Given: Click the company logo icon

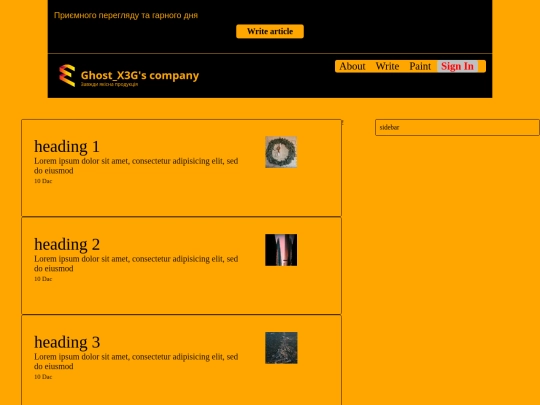Looking at the screenshot, I should [x=67, y=75].
